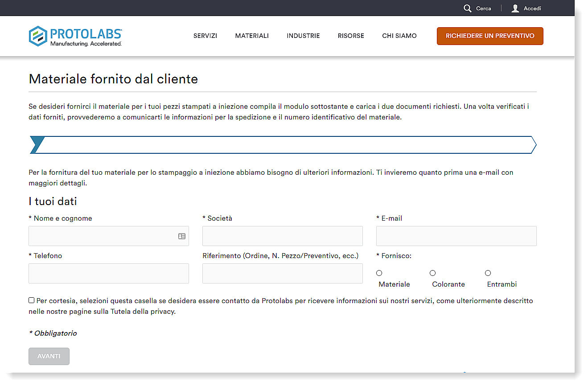The width and height of the screenshot is (588, 386).
Task: Open the CHI SIAMO menu
Action: pyautogui.click(x=399, y=36)
